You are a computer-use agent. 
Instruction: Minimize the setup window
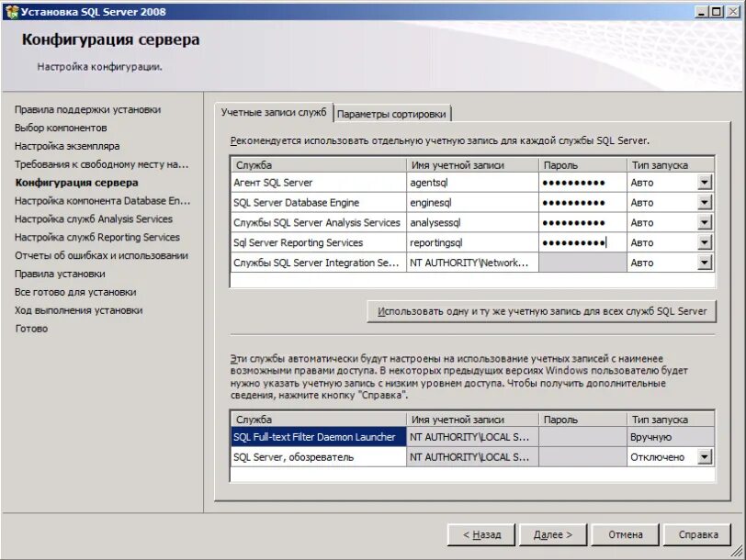(700, 11)
